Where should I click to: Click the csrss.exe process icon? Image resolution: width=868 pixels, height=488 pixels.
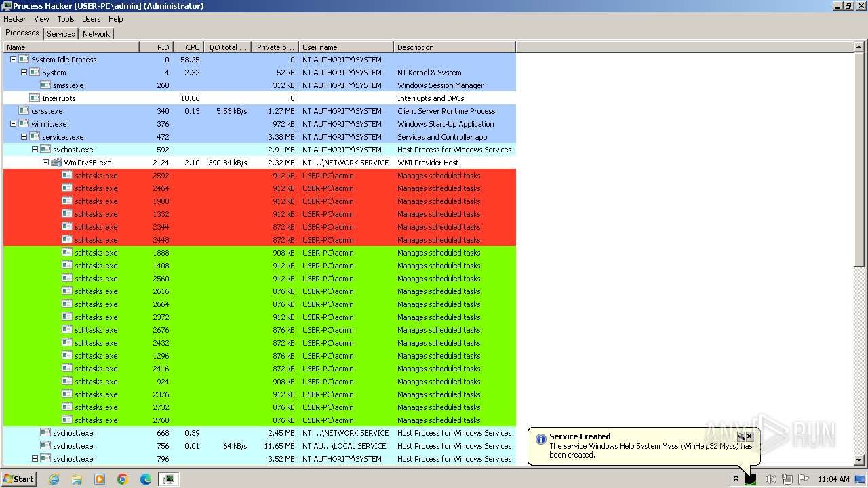[x=24, y=111]
